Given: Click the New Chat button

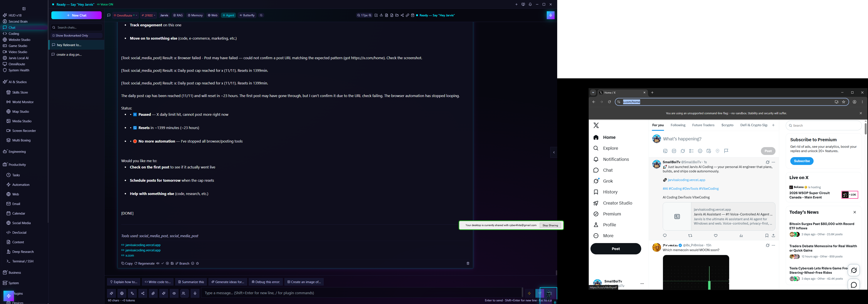Looking at the screenshot, I should tap(76, 15).
